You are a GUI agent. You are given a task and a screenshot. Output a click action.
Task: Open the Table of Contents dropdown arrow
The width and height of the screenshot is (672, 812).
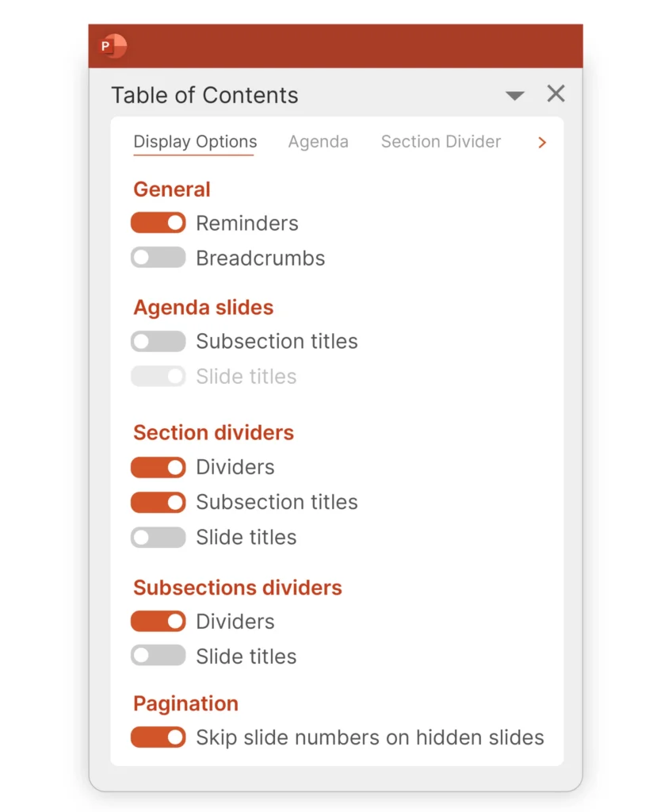(x=515, y=94)
